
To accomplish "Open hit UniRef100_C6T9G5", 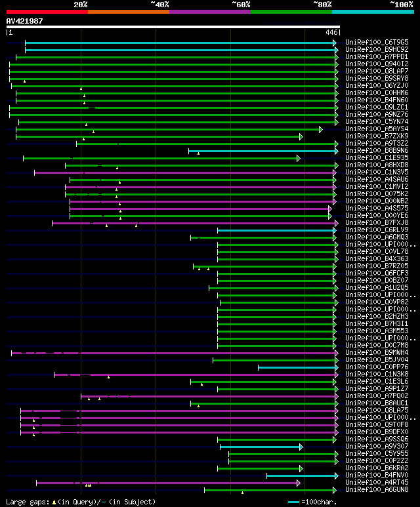I will (x=377, y=43).
